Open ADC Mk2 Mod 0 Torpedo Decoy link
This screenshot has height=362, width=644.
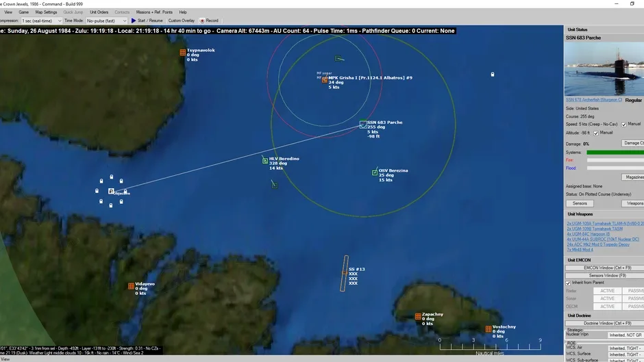[x=598, y=244]
